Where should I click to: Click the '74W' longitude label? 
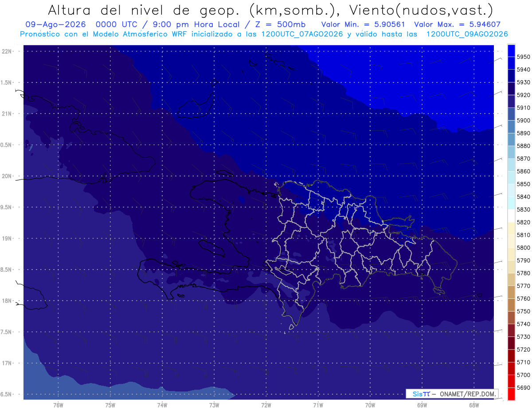pos(162,405)
